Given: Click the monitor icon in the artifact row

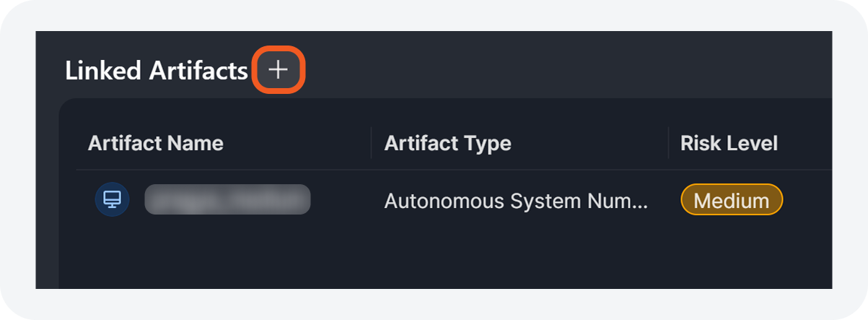Looking at the screenshot, I should pos(112,200).
